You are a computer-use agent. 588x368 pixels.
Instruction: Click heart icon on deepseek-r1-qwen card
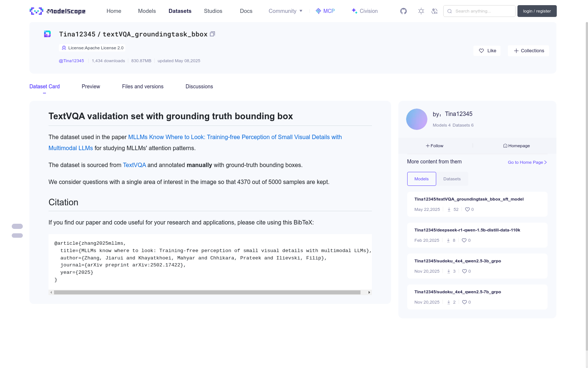point(464,240)
